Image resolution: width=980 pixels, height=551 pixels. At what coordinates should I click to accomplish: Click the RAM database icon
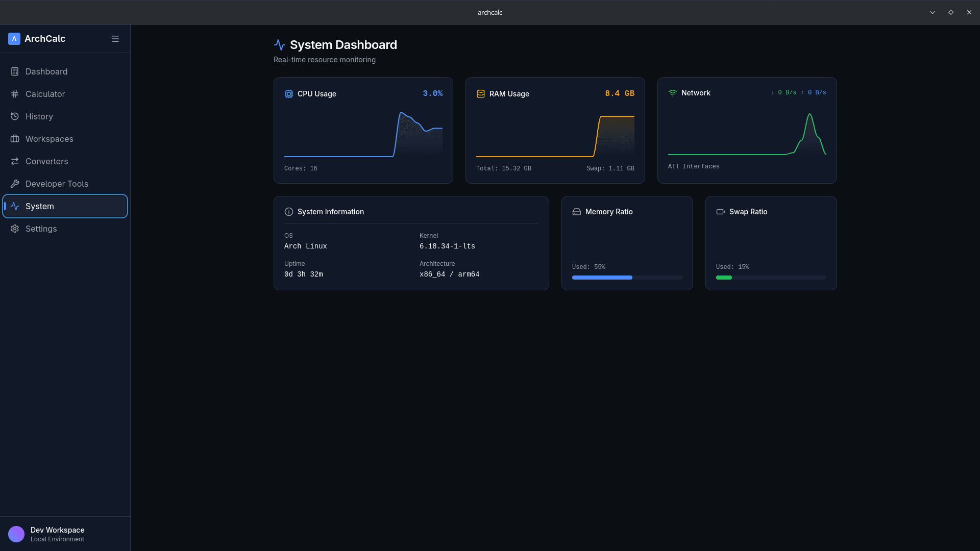click(481, 94)
